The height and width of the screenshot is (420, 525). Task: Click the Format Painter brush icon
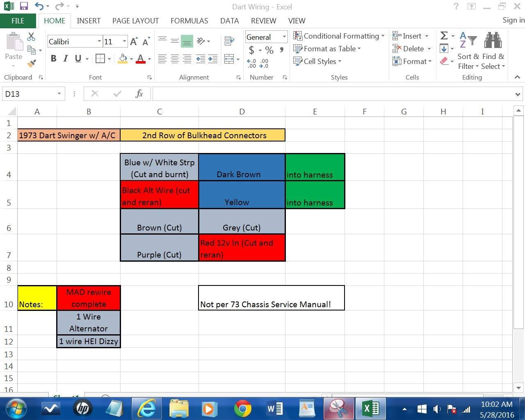pos(31,64)
